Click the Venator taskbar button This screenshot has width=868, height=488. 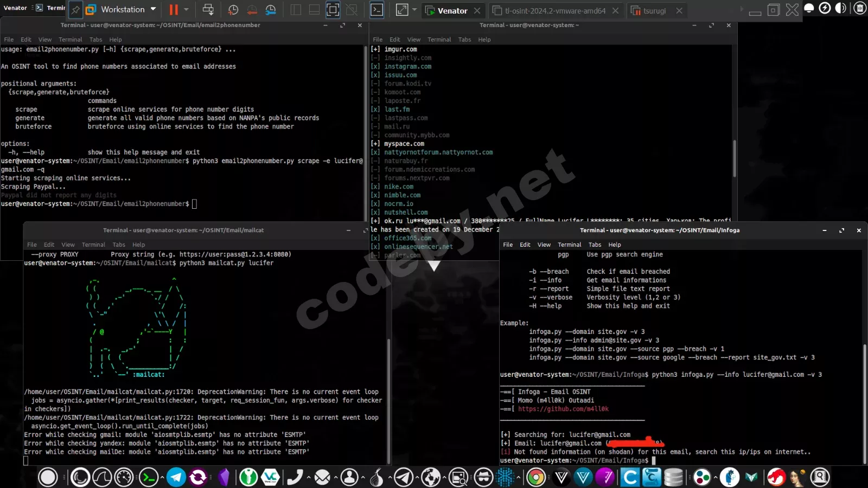click(x=16, y=8)
